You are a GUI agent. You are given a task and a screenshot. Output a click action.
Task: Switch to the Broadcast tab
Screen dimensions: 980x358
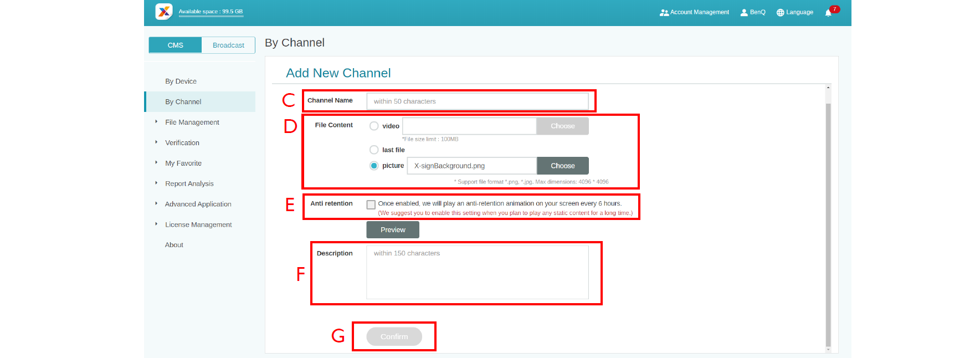pos(228,45)
